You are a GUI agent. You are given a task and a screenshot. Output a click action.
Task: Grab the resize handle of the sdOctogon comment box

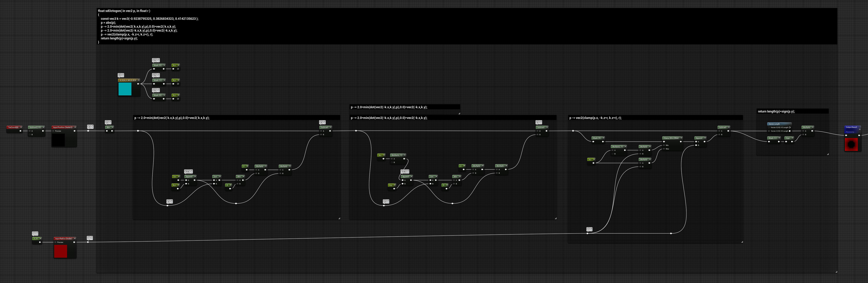[836, 272]
